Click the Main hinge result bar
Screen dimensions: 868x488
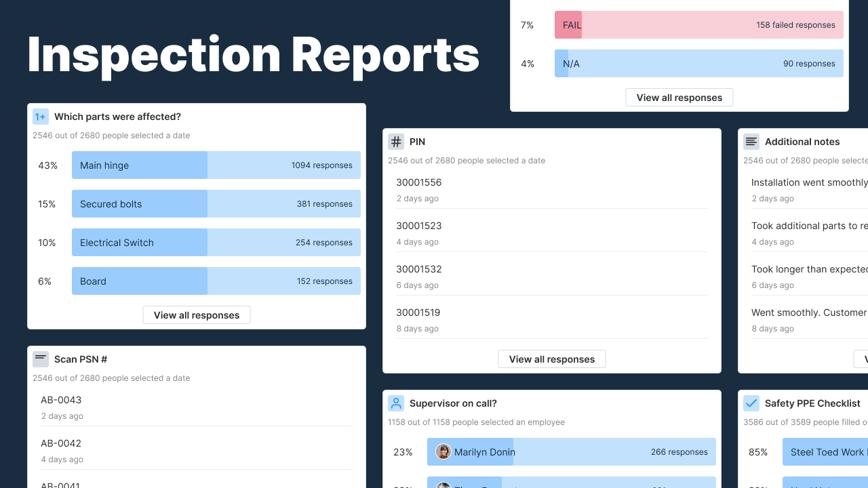tap(216, 165)
